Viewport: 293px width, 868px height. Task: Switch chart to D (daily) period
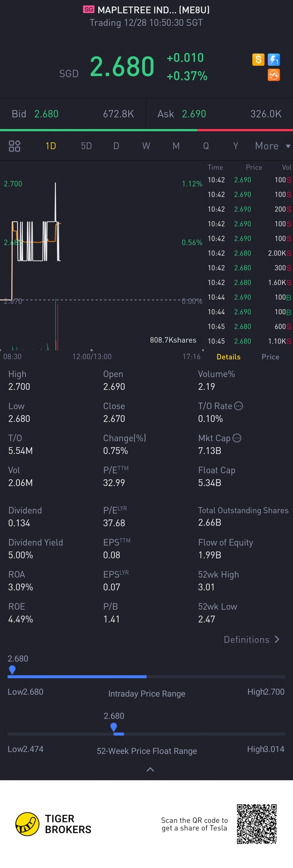(116, 146)
